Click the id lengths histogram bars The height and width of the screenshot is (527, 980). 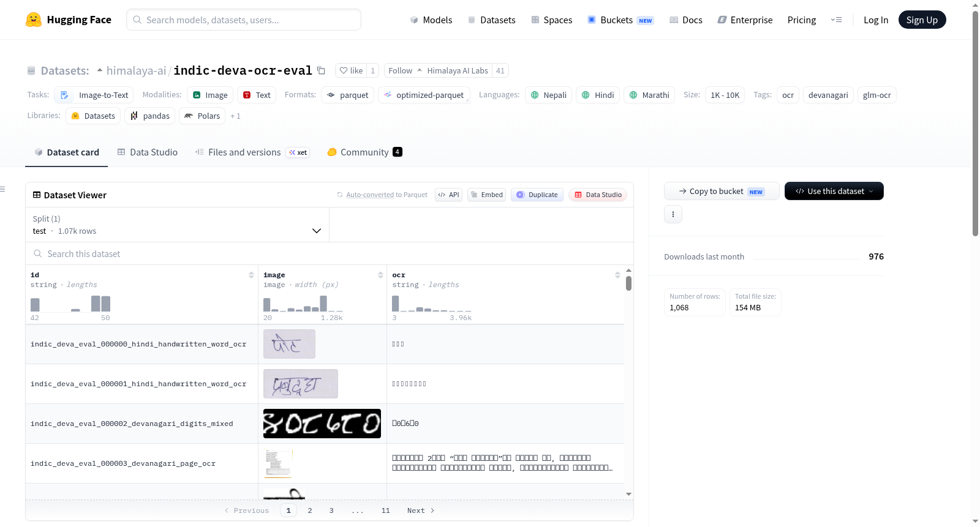click(x=70, y=304)
